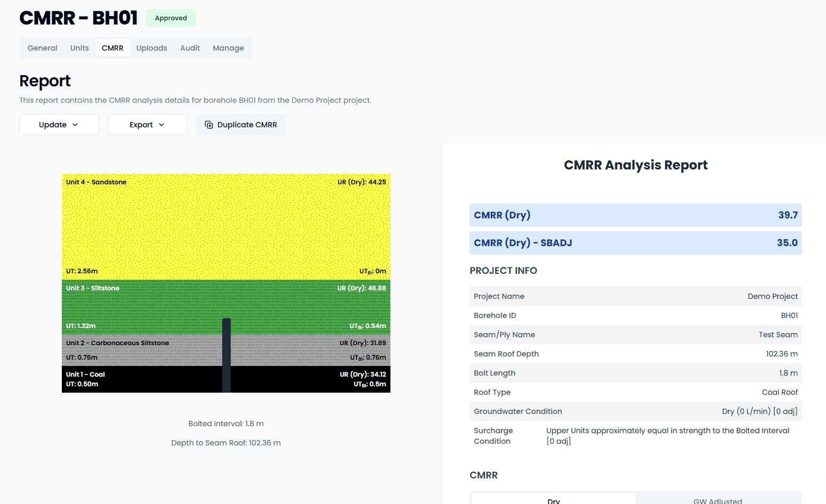Open the Export dropdown
Viewport: 826px width, 504px height.
point(147,124)
